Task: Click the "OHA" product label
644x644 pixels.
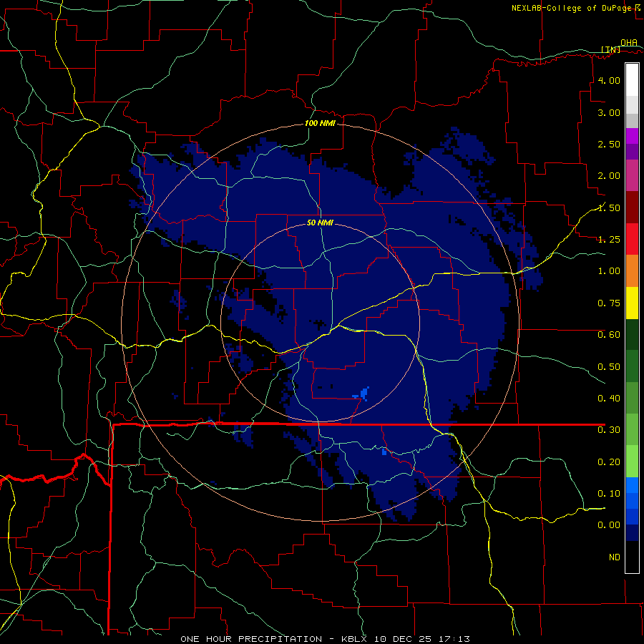Action: [629, 42]
